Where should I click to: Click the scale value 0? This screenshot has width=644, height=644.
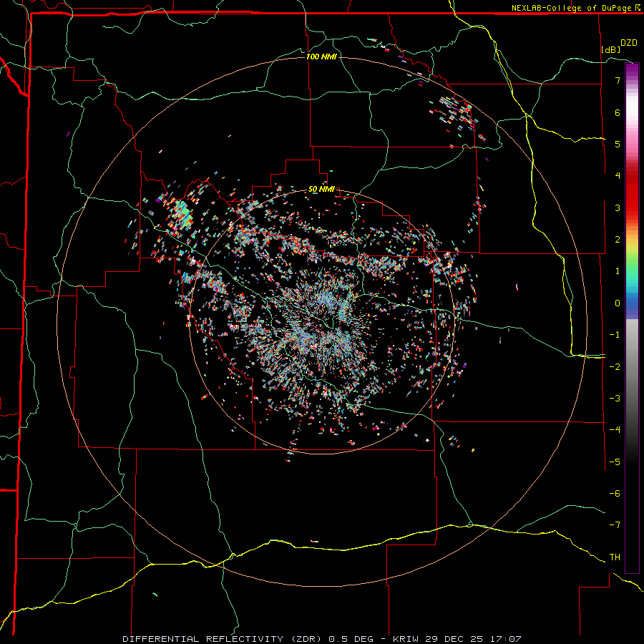618,303
